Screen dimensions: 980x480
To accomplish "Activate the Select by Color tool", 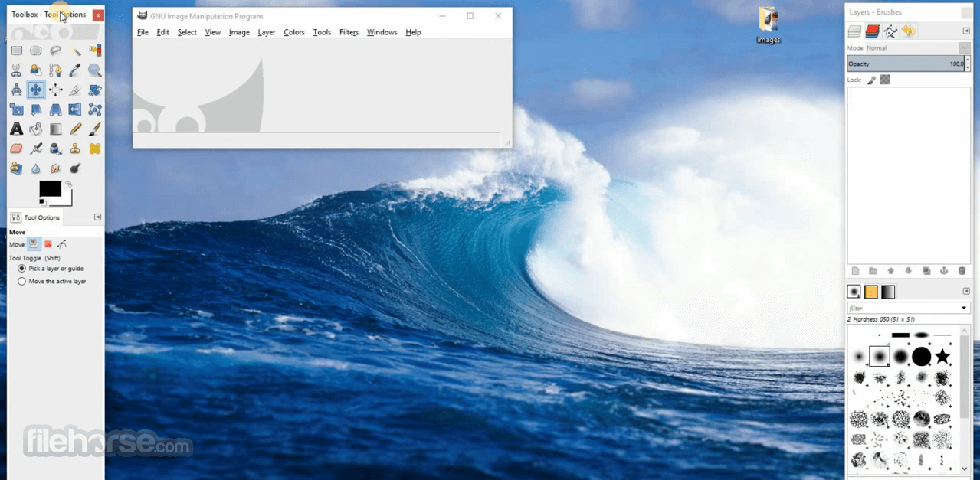I will pyautogui.click(x=95, y=51).
